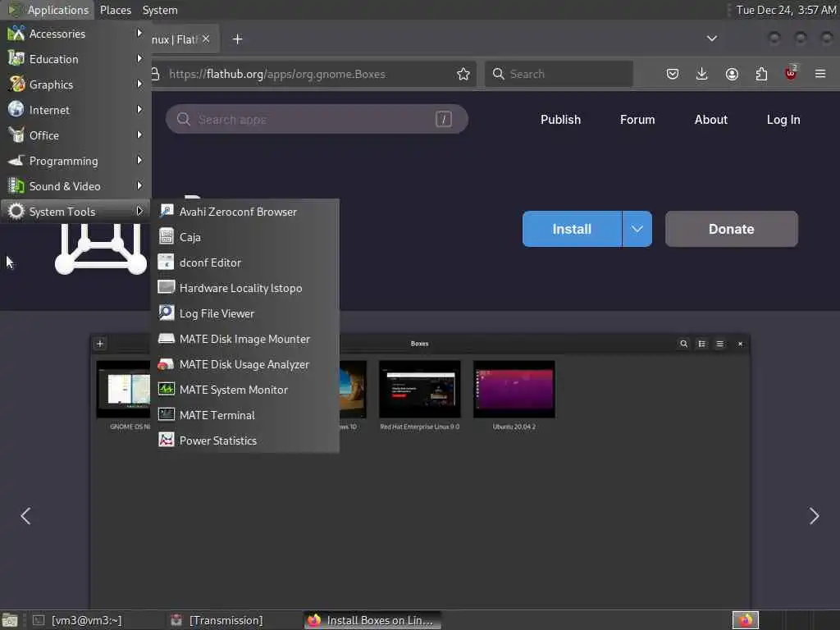The width and height of the screenshot is (840, 630).
Task: Launch Avahi Zeroconf Browser
Action: click(245, 212)
